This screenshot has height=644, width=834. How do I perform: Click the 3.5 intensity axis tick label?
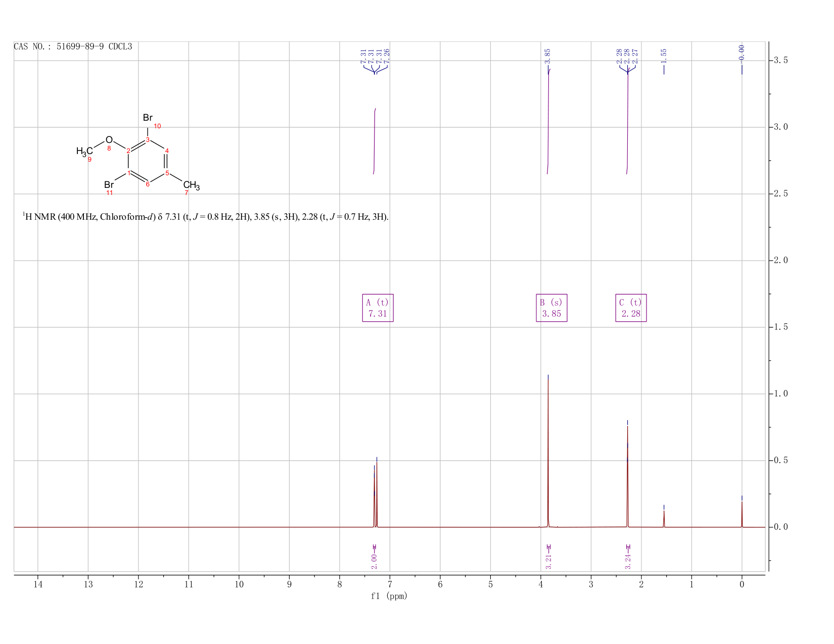(x=781, y=61)
